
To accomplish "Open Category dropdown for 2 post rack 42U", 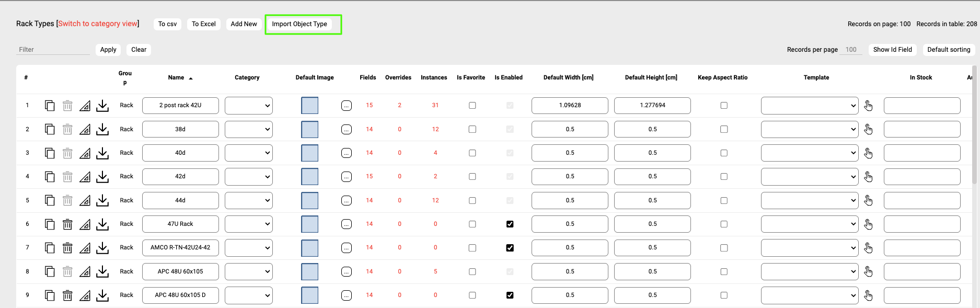I will tap(249, 106).
